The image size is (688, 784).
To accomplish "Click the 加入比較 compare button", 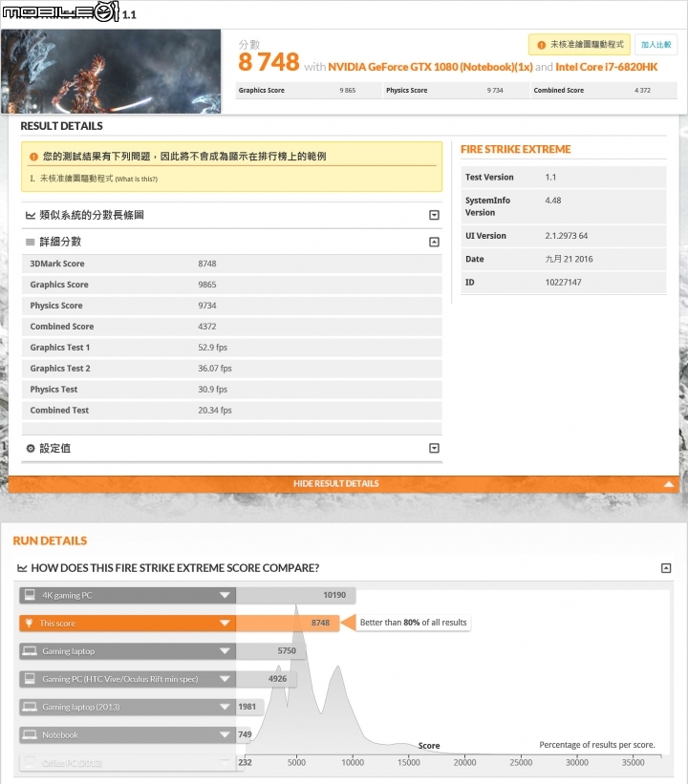I will [656, 45].
